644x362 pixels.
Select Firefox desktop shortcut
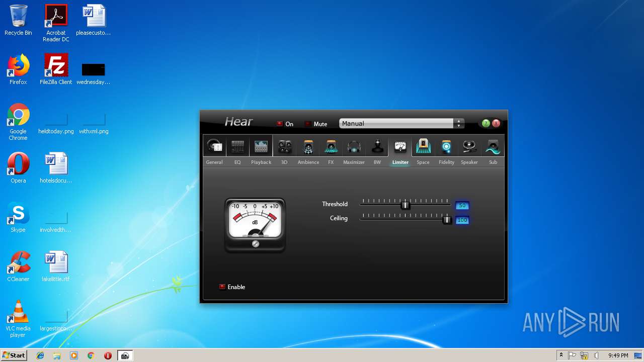coord(18,69)
